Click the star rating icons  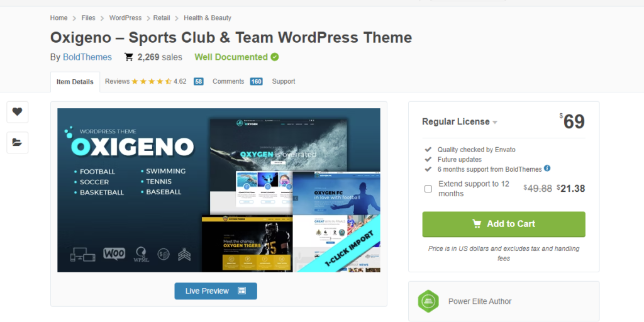tap(152, 82)
